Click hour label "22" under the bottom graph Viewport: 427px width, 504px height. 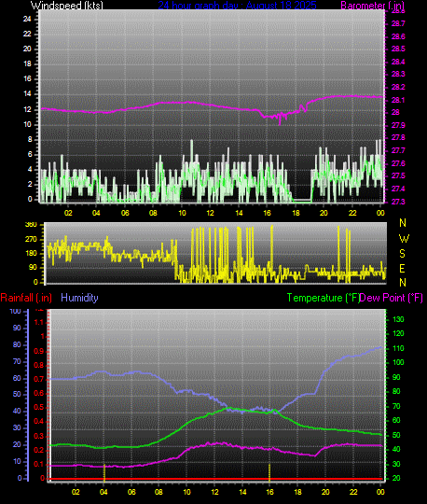pyautogui.click(x=352, y=492)
